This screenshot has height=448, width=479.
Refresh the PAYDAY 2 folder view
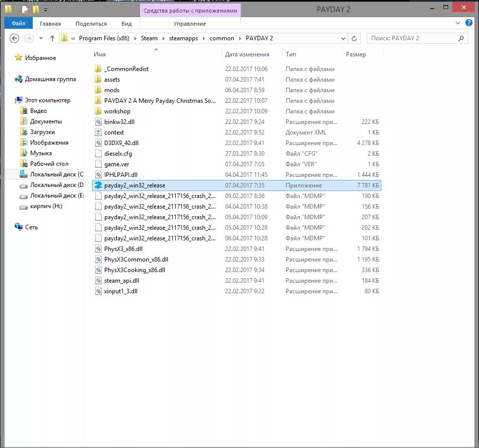click(x=354, y=38)
